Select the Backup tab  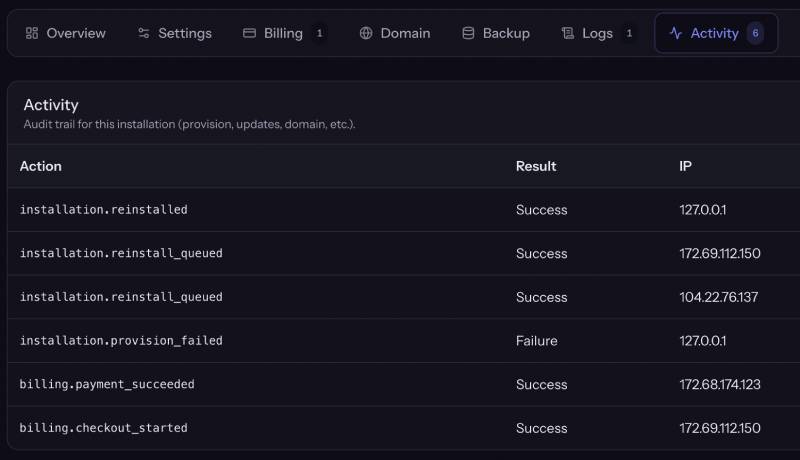[x=496, y=33]
